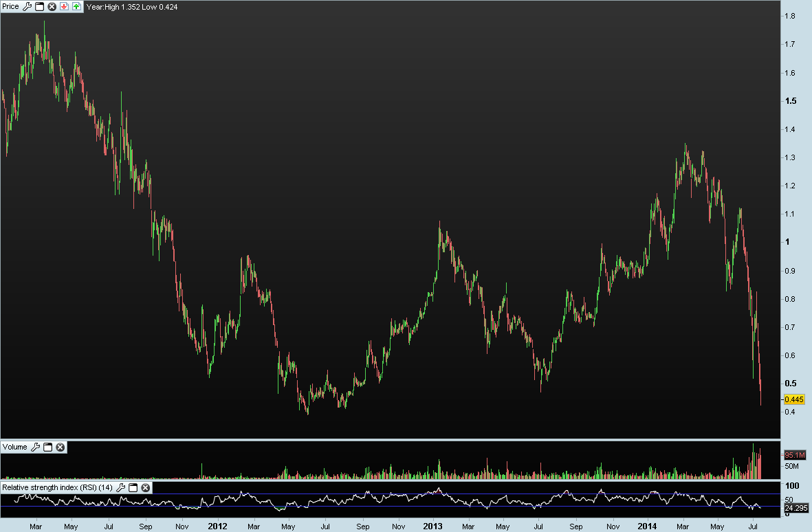The width and height of the screenshot is (812, 532).
Task: Open Volume panel settings wrench
Action: tap(35, 447)
